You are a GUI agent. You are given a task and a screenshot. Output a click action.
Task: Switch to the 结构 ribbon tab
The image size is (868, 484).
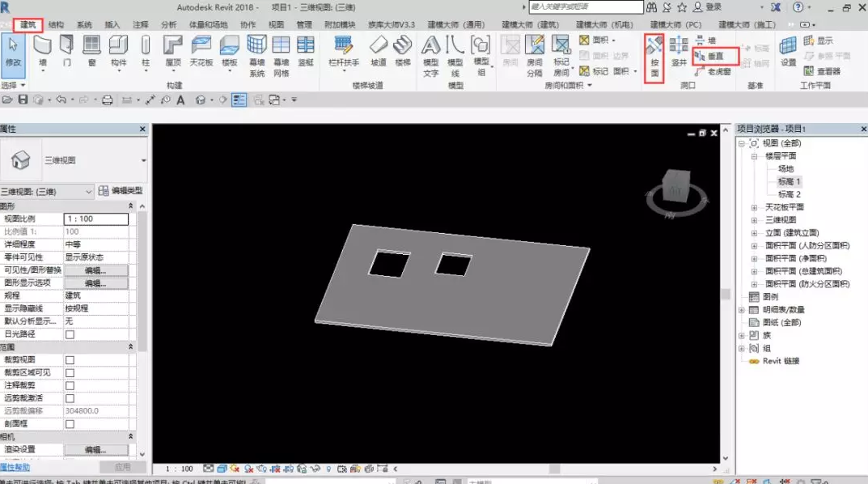tap(57, 25)
